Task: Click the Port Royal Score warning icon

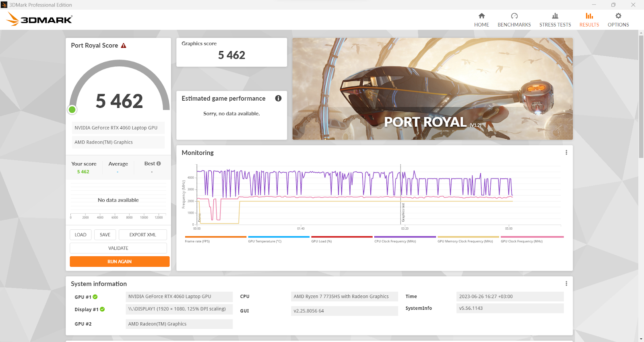Action: pos(124,46)
